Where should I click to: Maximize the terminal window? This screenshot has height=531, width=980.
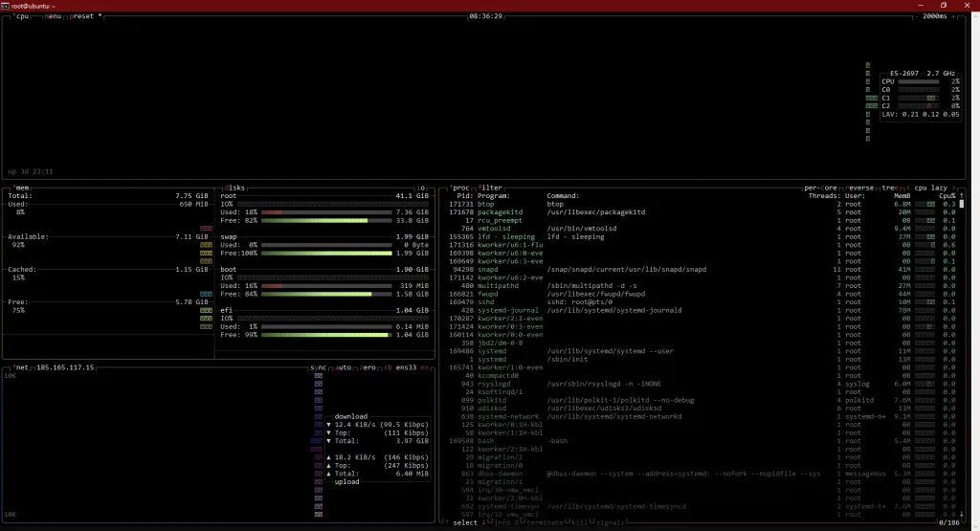coord(944,5)
